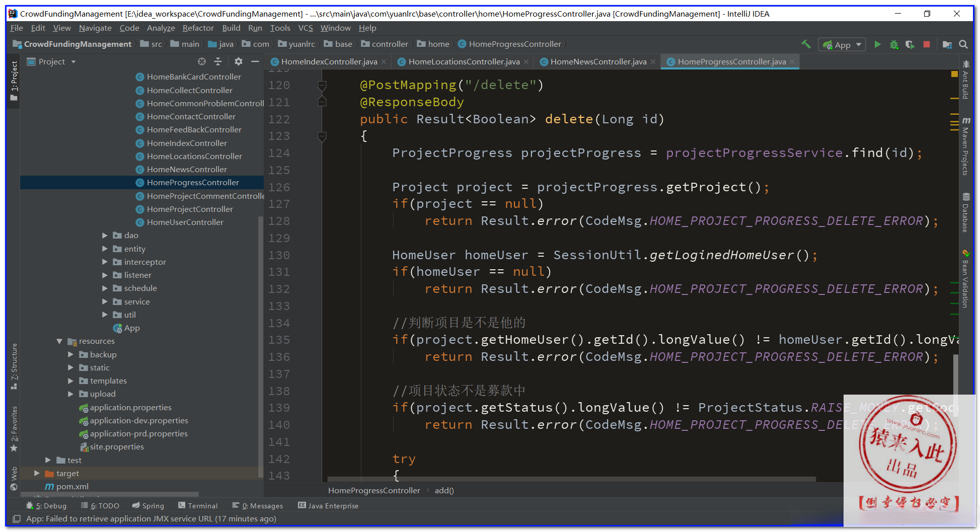Image resolution: width=980 pixels, height=532 pixels.
Task: Switch to the HomeNewsController.java tab
Action: [x=598, y=61]
